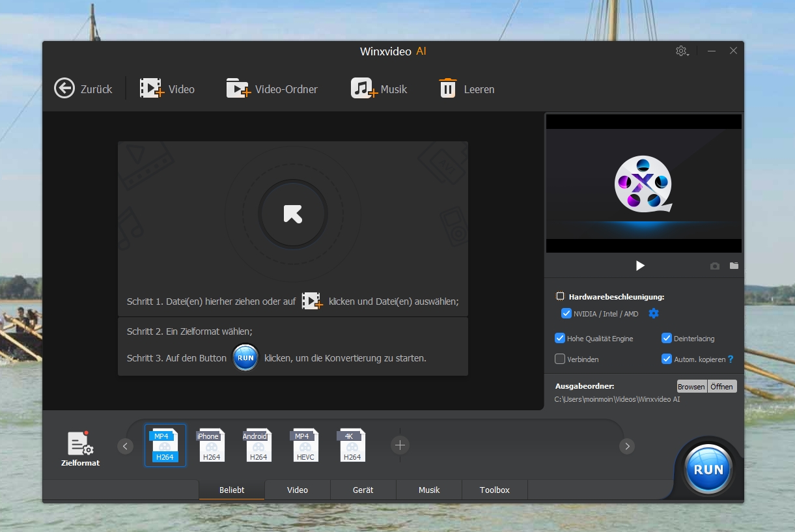
Task: Switch to the Musik format tab
Action: click(x=429, y=490)
